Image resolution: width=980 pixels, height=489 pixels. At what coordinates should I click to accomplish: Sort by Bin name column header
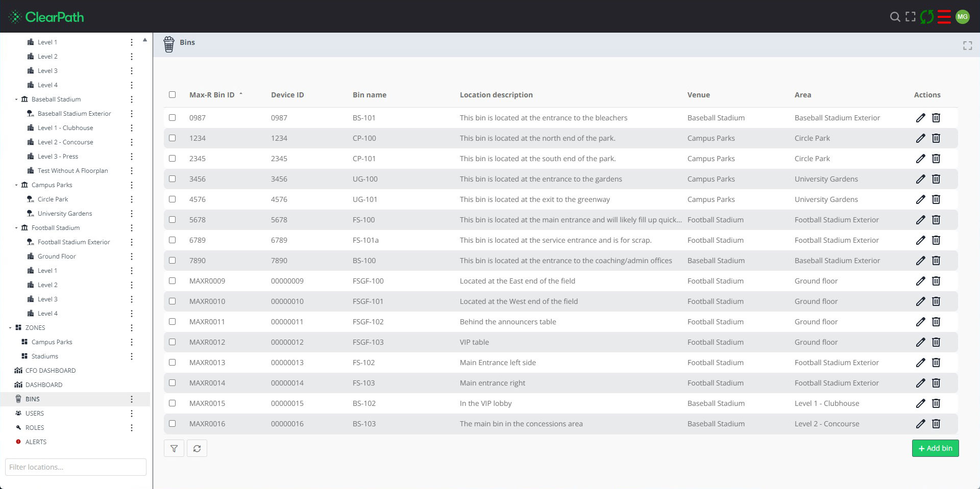coord(370,95)
